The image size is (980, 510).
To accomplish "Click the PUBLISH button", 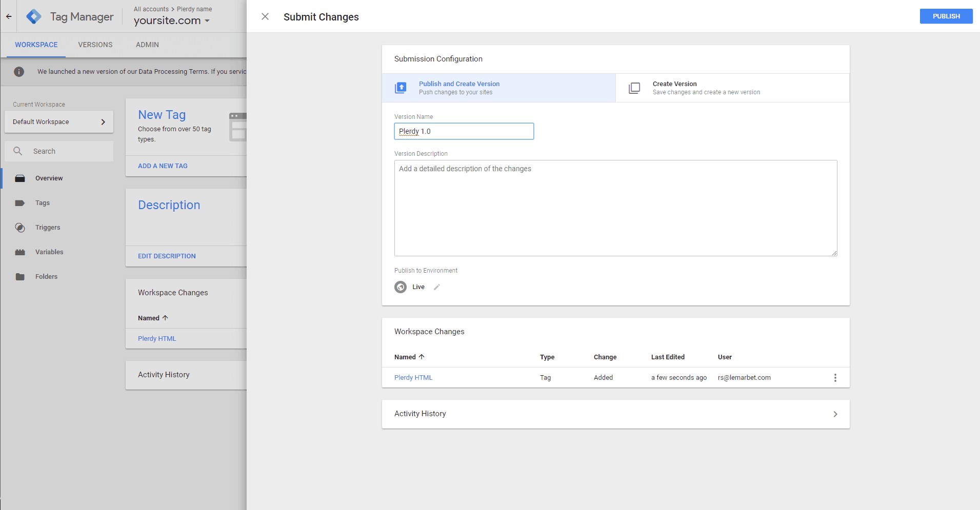I will (x=946, y=16).
